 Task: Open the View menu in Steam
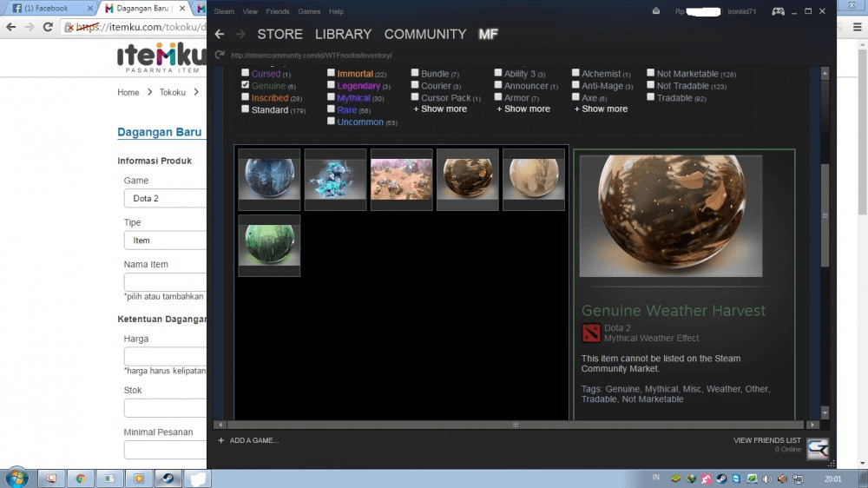tap(250, 11)
